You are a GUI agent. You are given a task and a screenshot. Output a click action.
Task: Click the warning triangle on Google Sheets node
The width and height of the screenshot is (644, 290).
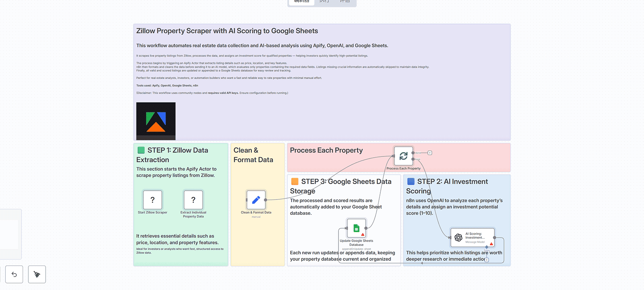click(363, 234)
